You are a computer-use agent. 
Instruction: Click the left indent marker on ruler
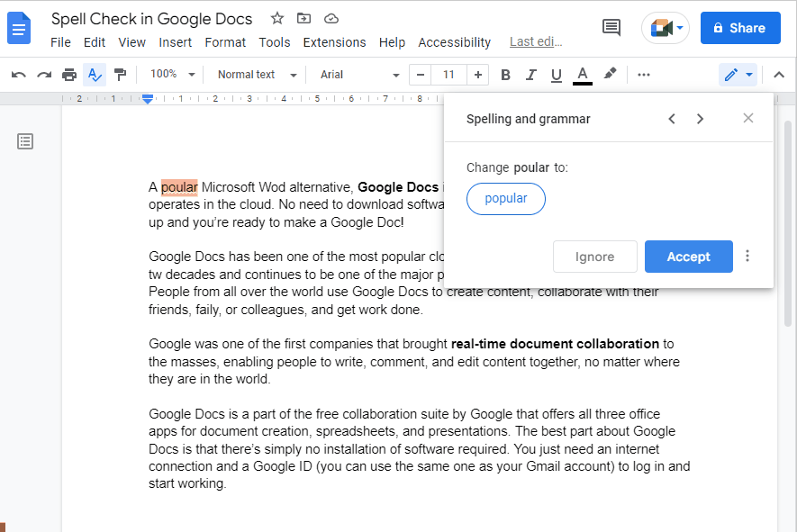coord(148,99)
